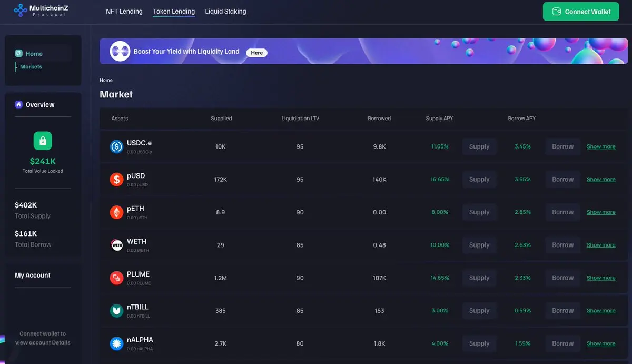
Task: Click the Supplied column header
Action: pos(221,119)
